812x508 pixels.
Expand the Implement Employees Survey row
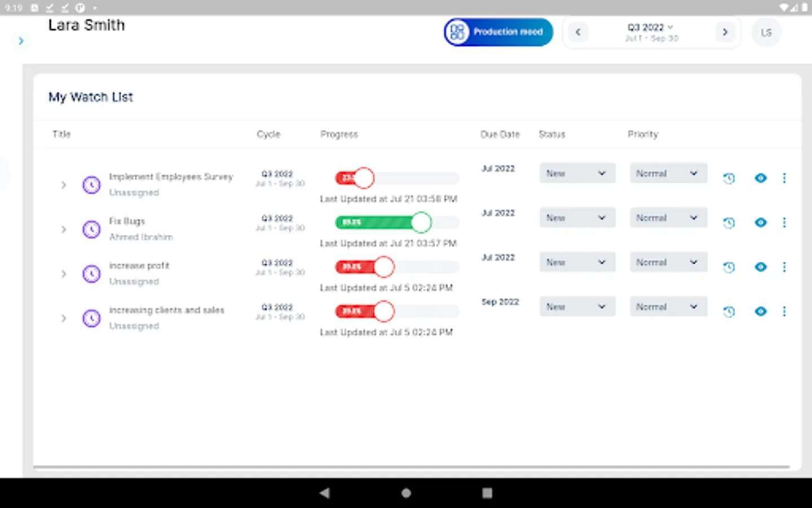[64, 185]
